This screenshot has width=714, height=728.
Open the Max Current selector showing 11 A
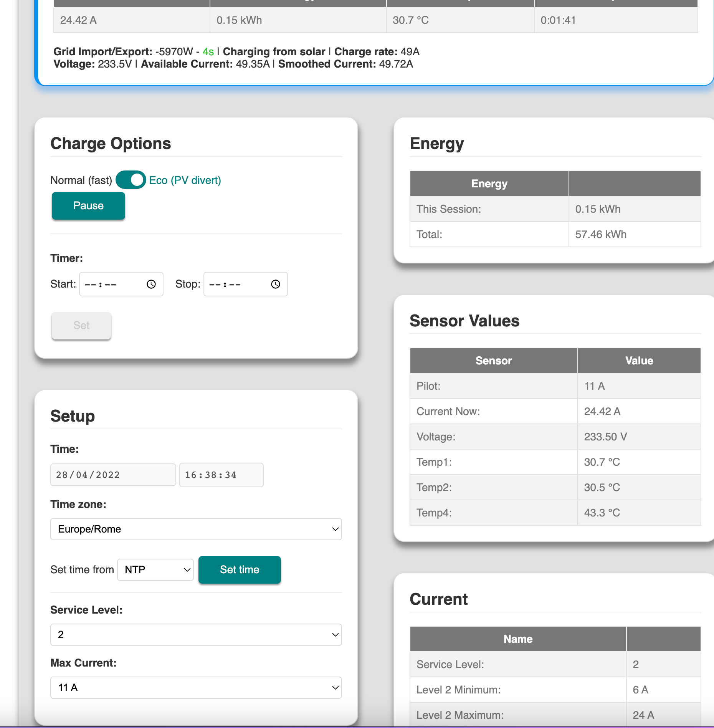[196, 688]
